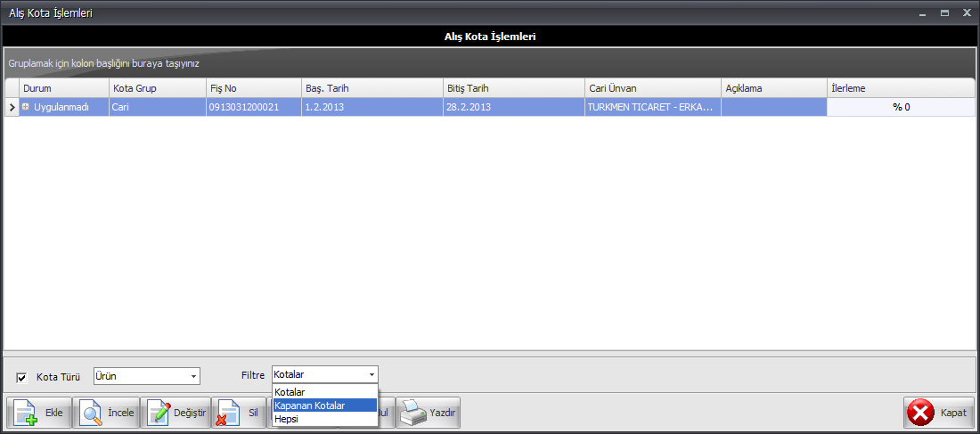Sort by the Durum column header
This screenshot has width=980, height=434.
pos(64,88)
